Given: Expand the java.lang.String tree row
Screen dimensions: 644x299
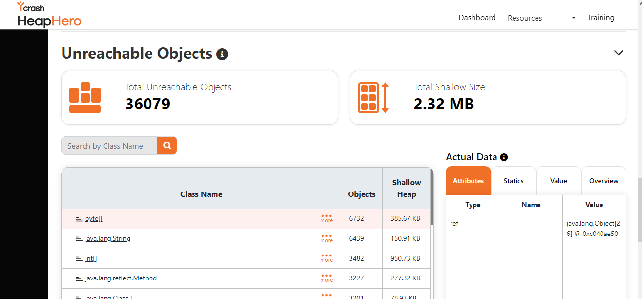Looking at the screenshot, I should click(79, 239).
